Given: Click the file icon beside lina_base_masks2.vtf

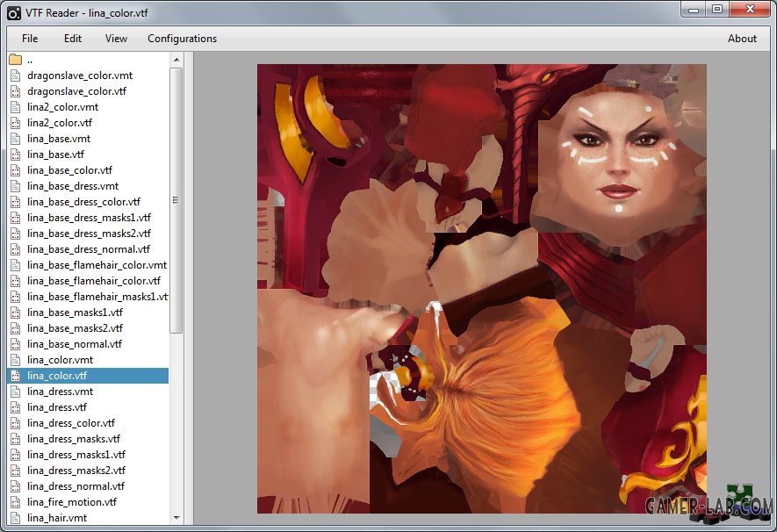Looking at the screenshot, I should (x=15, y=328).
